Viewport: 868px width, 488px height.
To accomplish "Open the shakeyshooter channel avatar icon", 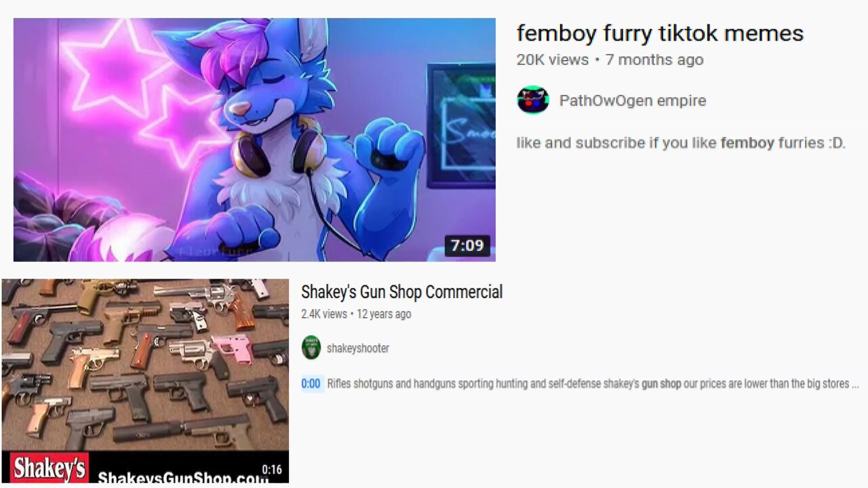I will pyautogui.click(x=311, y=348).
